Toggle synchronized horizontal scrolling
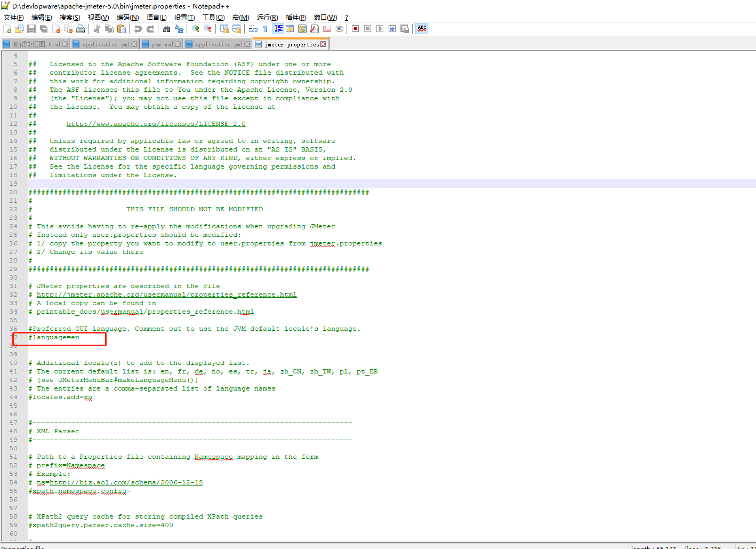The image size is (756, 549). click(x=237, y=29)
